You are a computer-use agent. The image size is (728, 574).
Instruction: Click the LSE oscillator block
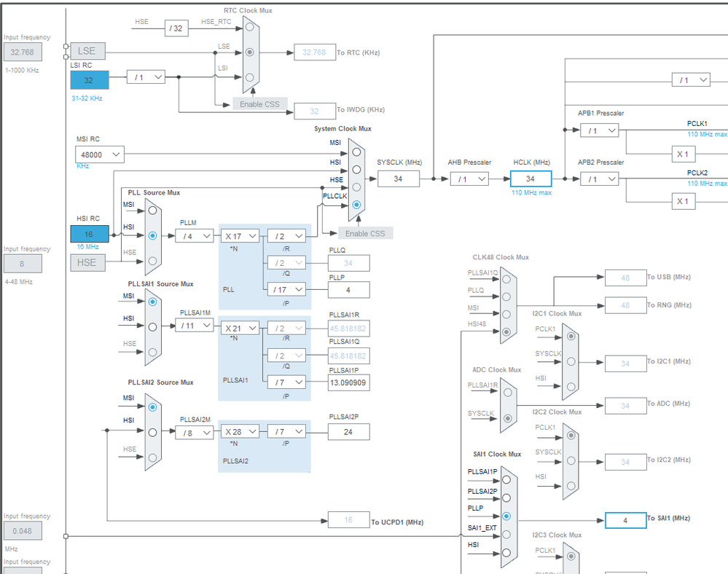pyautogui.click(x=87, y=51)
